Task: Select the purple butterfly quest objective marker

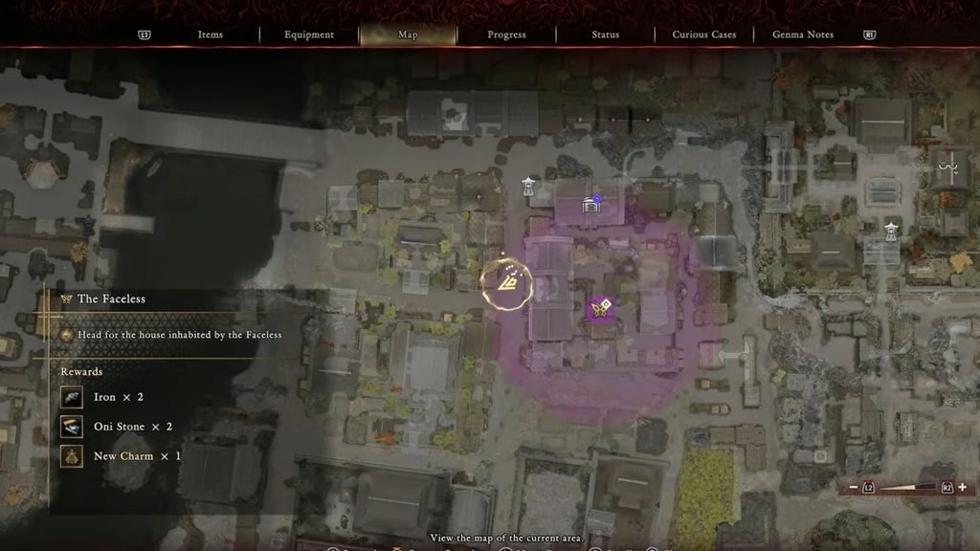Action: (601, 308)
